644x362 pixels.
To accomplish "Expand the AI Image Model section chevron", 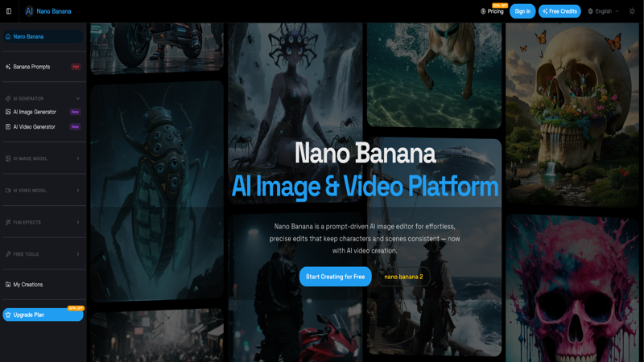I will (77, 158).
